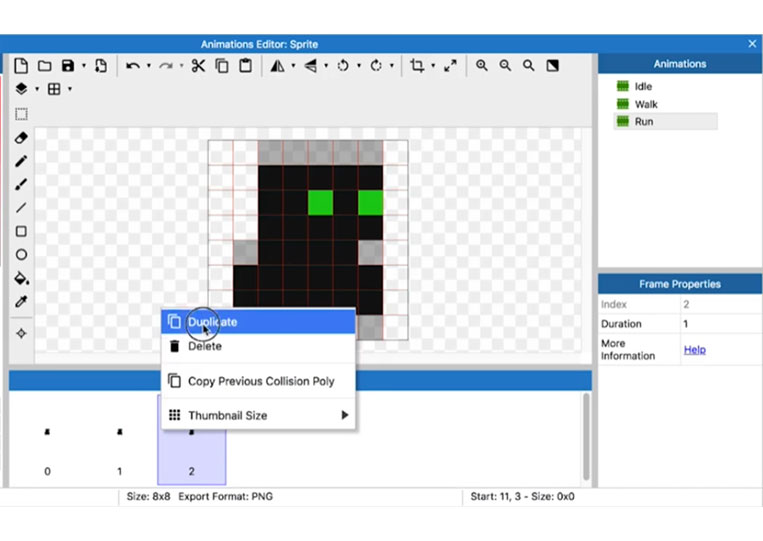Open the Redo history dropdown arrow
Image resolution: width=763 pixels, height=541 pixels.
[x=181, y=66]
